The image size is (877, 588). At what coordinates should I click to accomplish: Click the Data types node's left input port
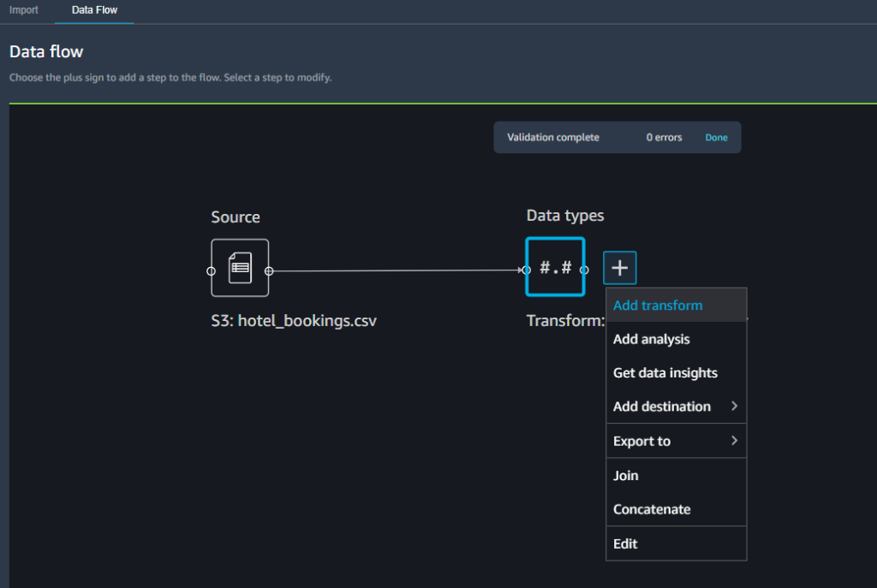click(x=527, y=270)
